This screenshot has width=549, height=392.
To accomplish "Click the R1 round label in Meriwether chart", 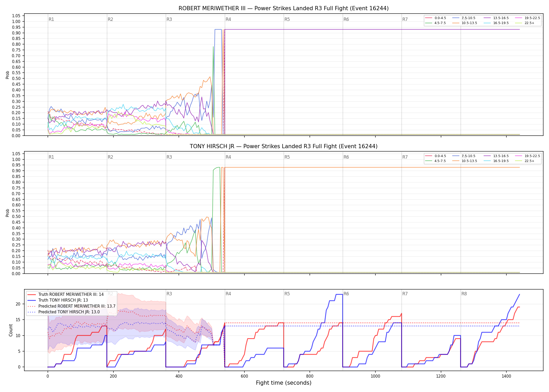I will tap(51, 19).
